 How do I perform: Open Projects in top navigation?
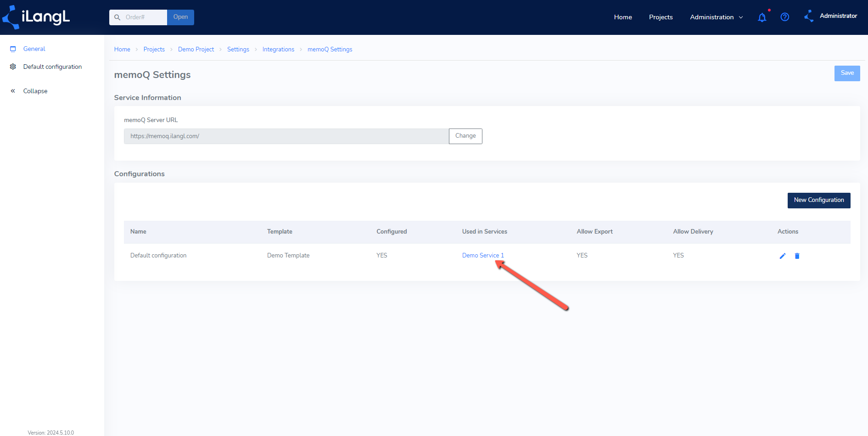click(x=661, y=17)
